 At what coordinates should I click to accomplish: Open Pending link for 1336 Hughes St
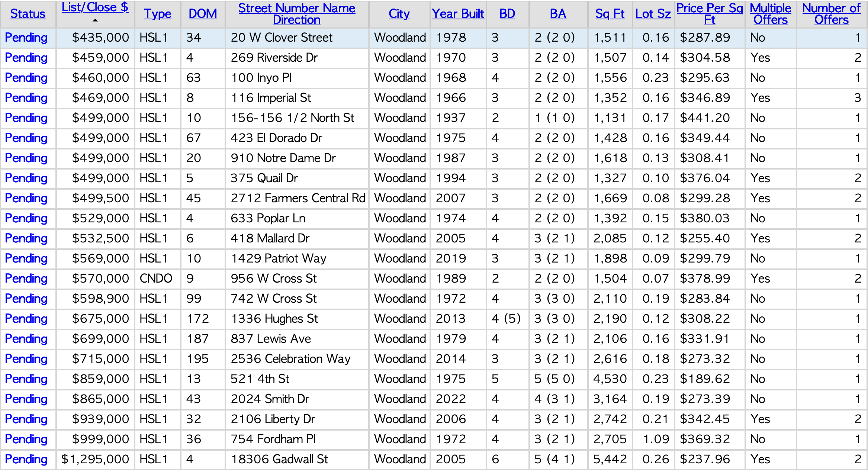pyautogui.click(x=26, y=319)
